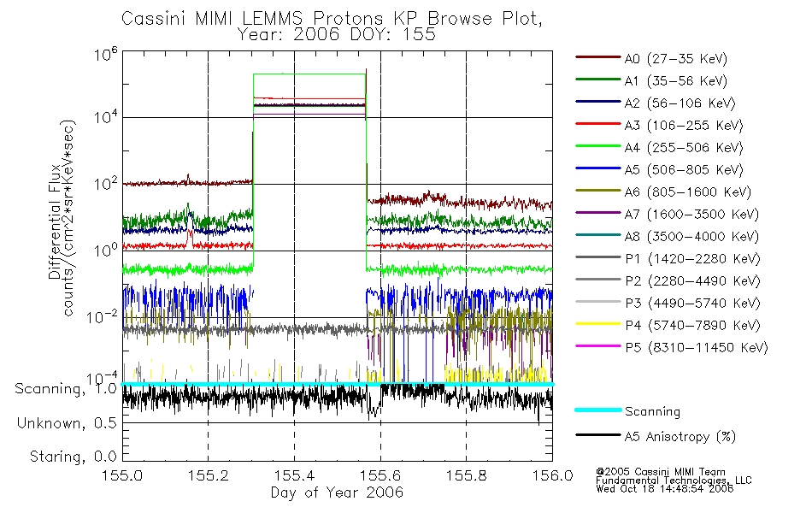Click the x-axis tick label 155.2
Image resolution: width=812 pixels, height=513 pixels.
click(x=209, y=475)
